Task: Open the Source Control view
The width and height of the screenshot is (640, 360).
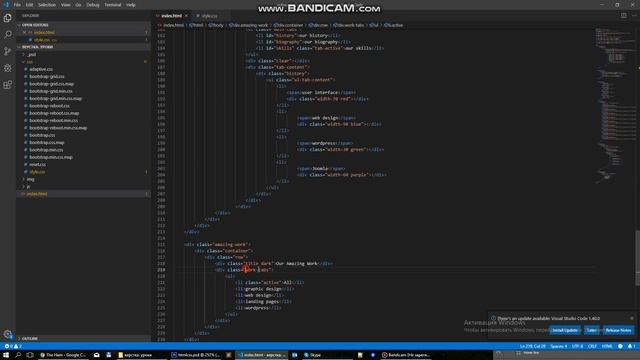Action: pyautogui.click(x=7, y=51)
